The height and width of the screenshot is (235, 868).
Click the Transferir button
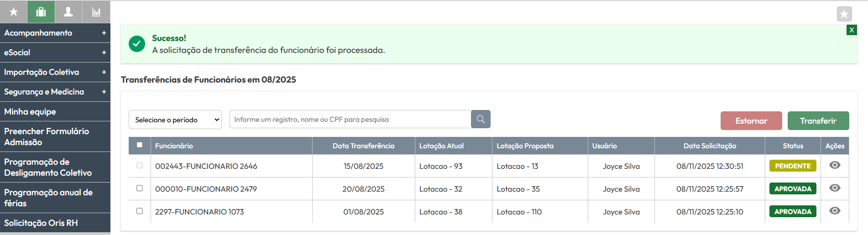[818, 121]
